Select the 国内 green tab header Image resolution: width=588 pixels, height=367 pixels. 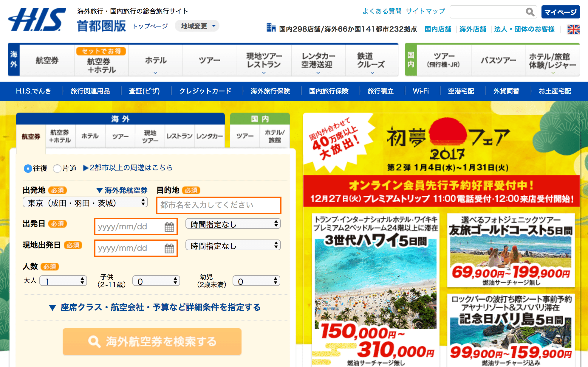pyautogui.click(x=259, y=118)
